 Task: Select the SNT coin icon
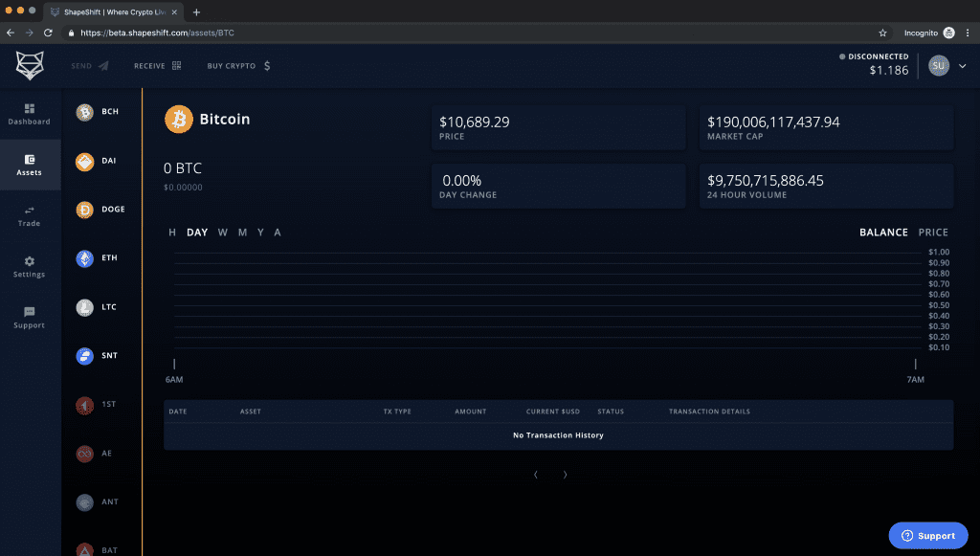click(x=84, y=356)
